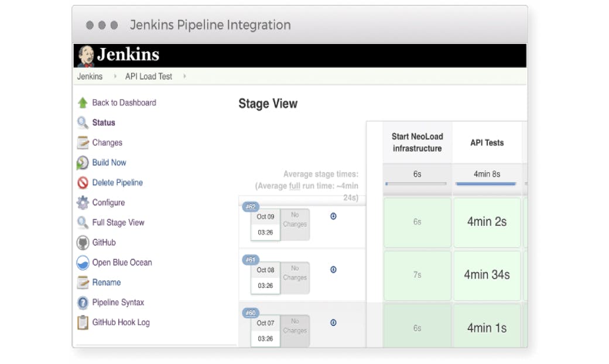Screen dimensions: 609x364
Task: Expand breadcrumb arrow after Jenkins
Action: tap(115, 77)
